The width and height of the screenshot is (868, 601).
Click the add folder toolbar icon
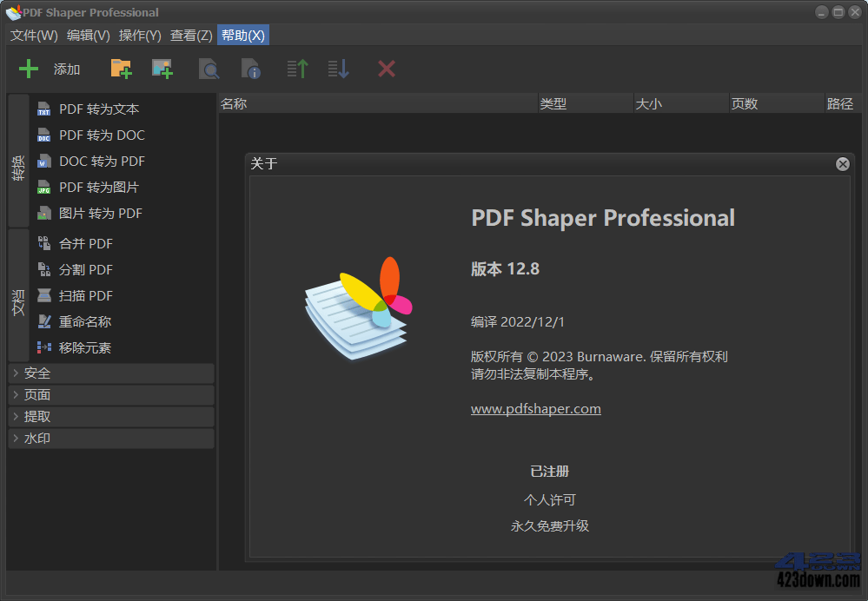point(121,68)
